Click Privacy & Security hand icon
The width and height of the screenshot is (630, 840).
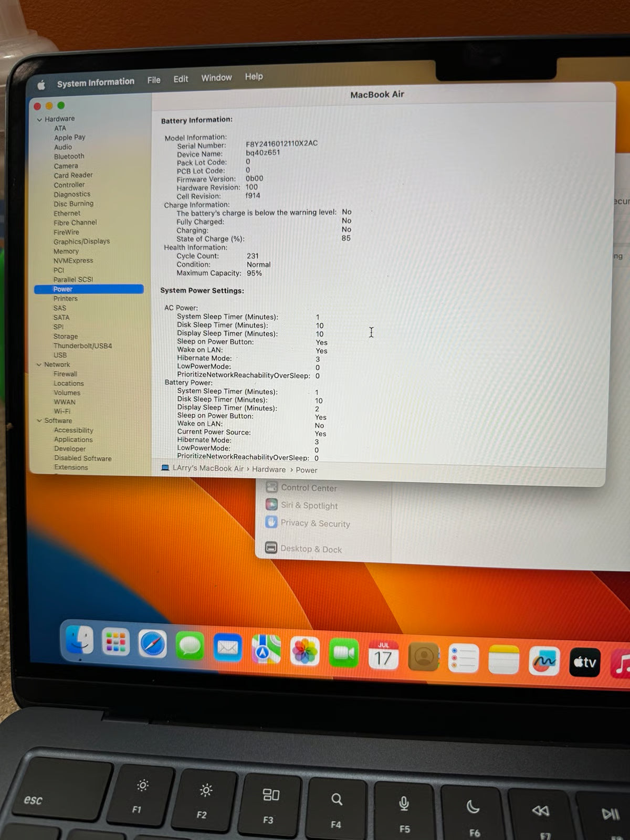pos(271,522)
